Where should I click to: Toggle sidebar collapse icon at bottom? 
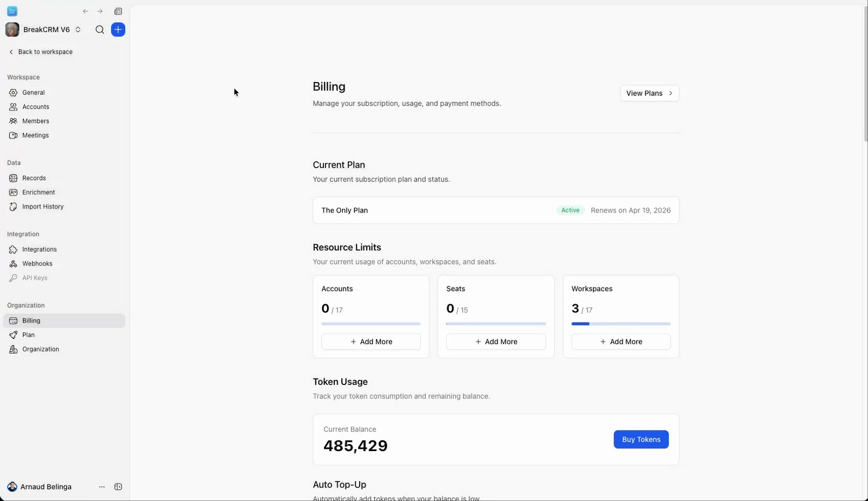(x=118, y=487)
